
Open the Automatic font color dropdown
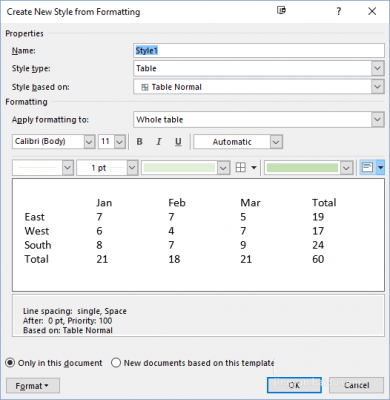pyautogui.click(x=276, y=142)
